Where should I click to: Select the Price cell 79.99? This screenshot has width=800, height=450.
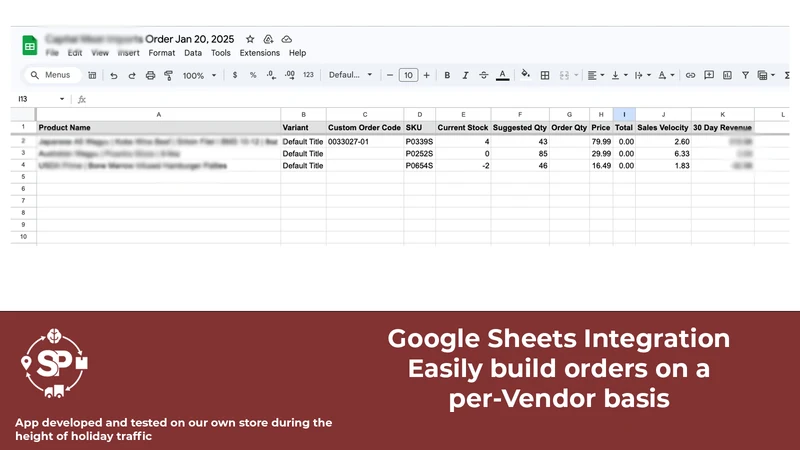click(x=601, y=141)
